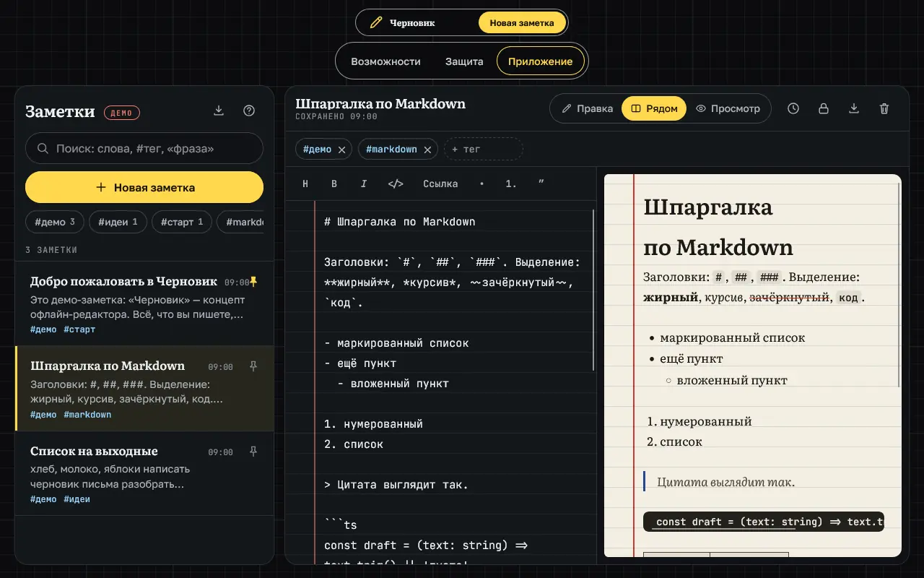
Task: Click note title Шпаргалка по Markdown in header
Action: point(380,103)
